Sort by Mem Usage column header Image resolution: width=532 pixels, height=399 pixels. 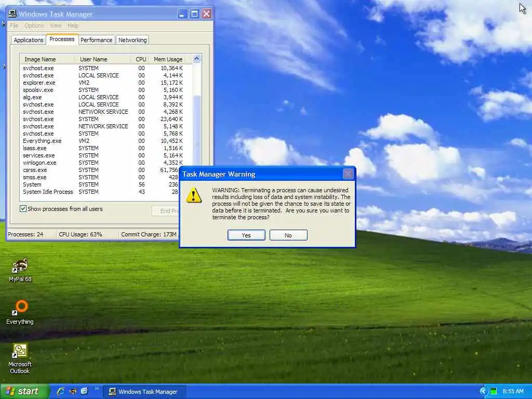tap(168, 59)
